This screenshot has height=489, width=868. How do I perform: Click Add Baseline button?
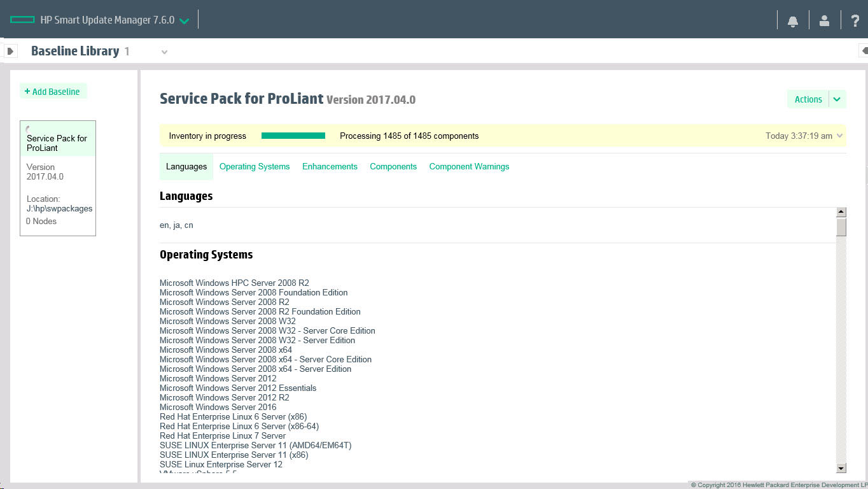click(53, 92)
